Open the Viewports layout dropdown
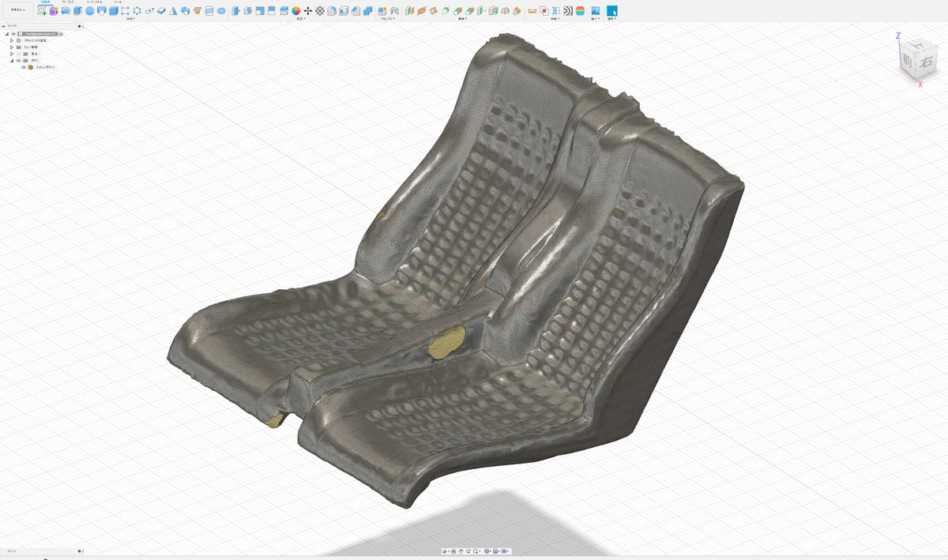This screenshot has height=560, width=948. click(505, 551)
